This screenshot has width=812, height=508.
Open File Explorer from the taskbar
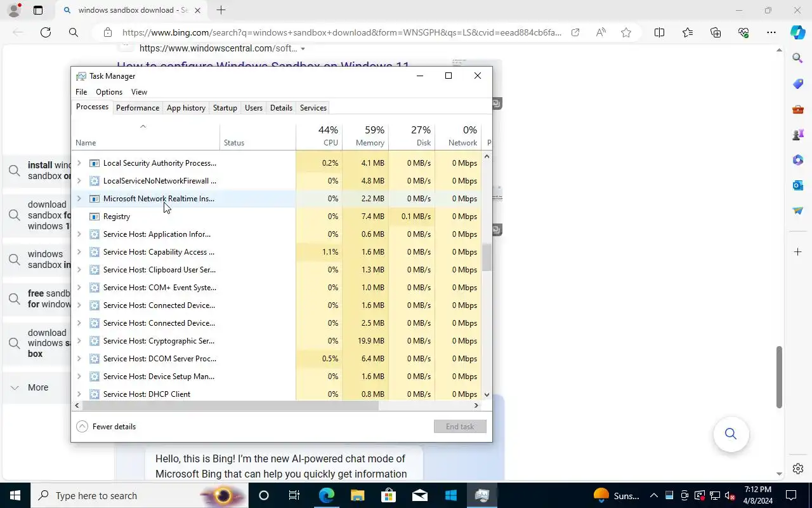tap(357, 495)
